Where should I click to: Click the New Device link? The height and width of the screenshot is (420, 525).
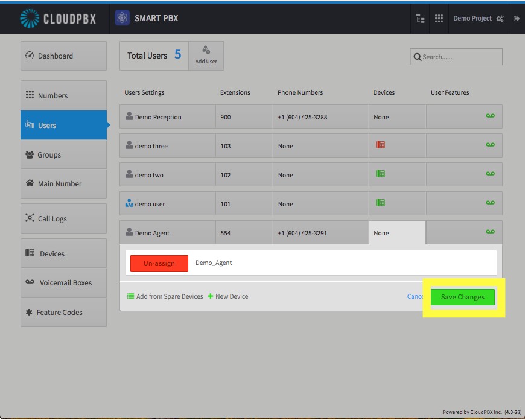228,296
